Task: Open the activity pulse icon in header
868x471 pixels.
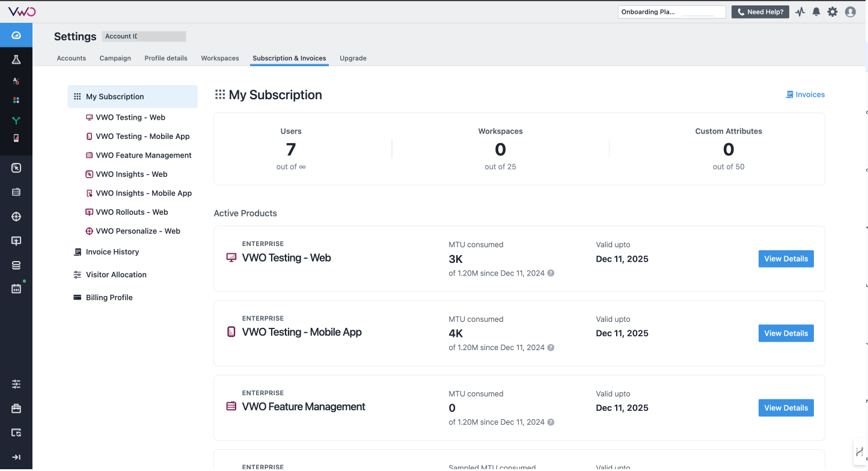Action: coord(800,11)
